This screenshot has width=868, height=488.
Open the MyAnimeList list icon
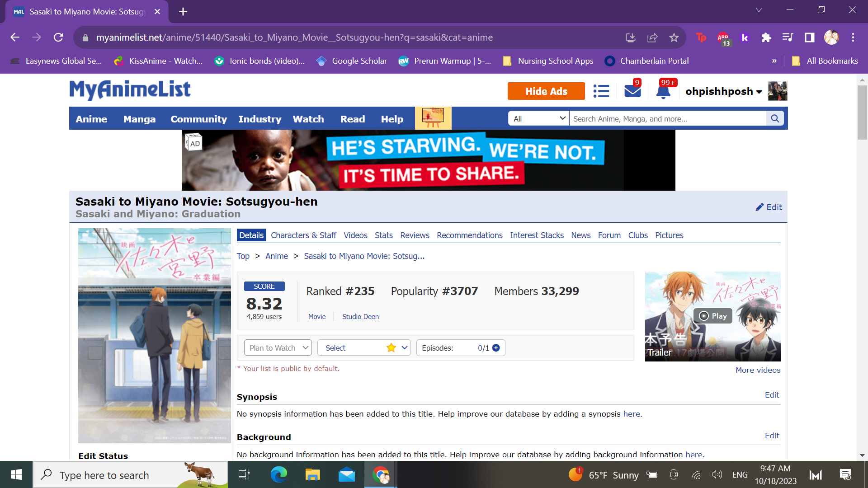[x=601, y=91]
